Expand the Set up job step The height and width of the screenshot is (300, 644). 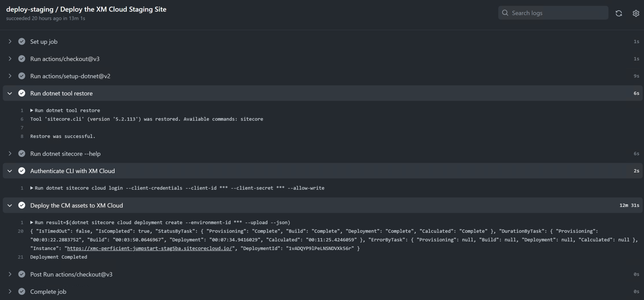point(10,41)
